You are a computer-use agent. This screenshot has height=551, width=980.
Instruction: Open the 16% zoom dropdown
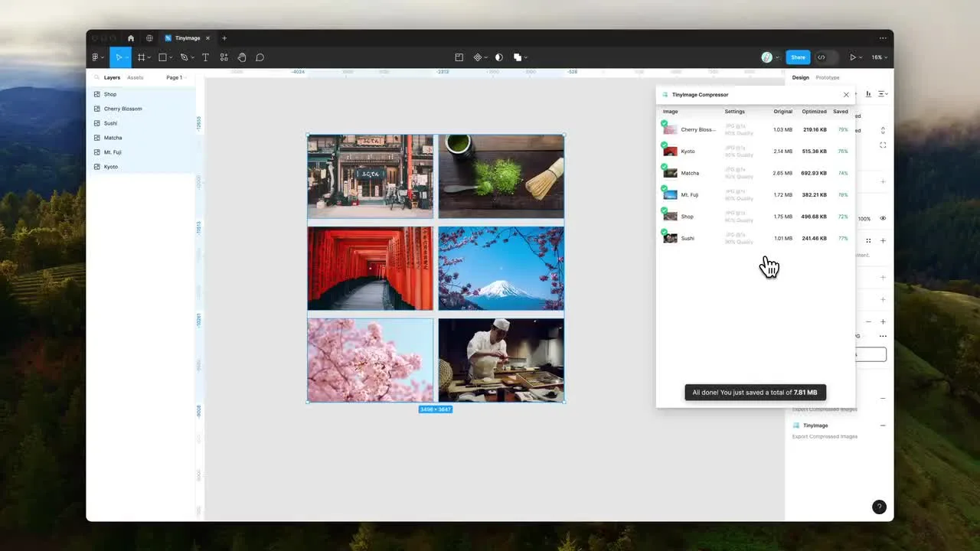click(x=879, y=57)
